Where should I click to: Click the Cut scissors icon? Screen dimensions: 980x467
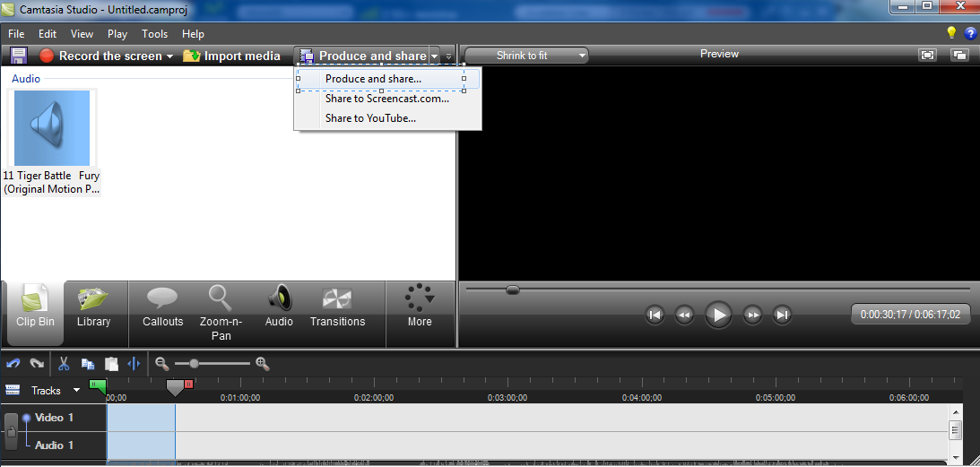tap(64, 364)
